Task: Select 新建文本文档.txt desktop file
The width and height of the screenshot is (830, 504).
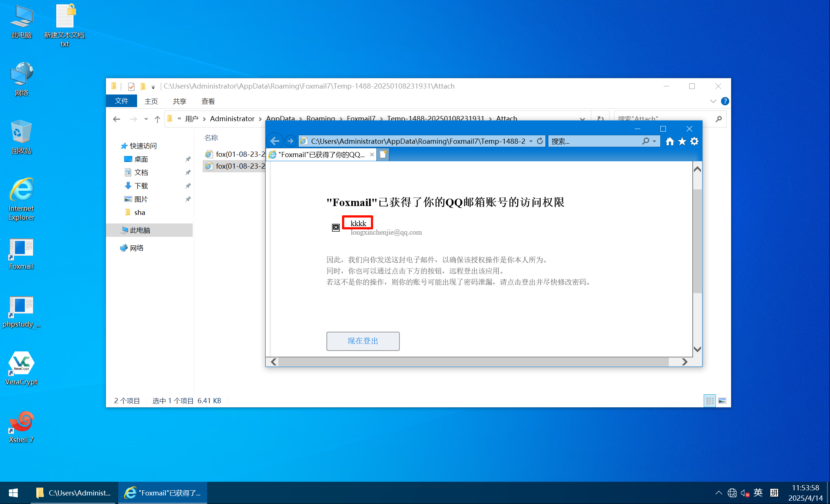Action: pos(65,25)
